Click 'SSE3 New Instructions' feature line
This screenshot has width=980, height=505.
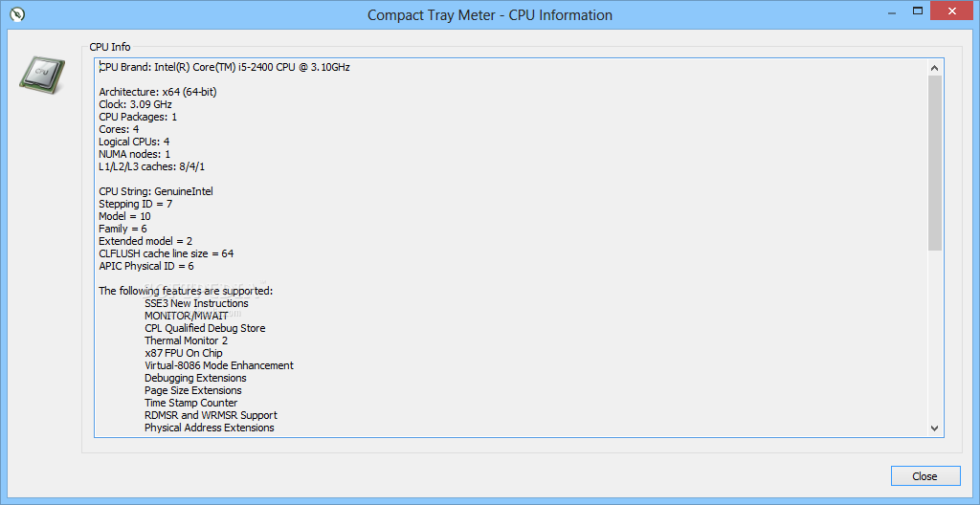[x=196, y=303]
